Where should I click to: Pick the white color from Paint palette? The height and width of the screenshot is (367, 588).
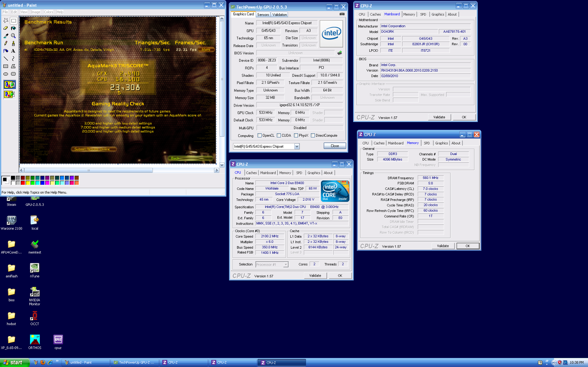[13, 183]
